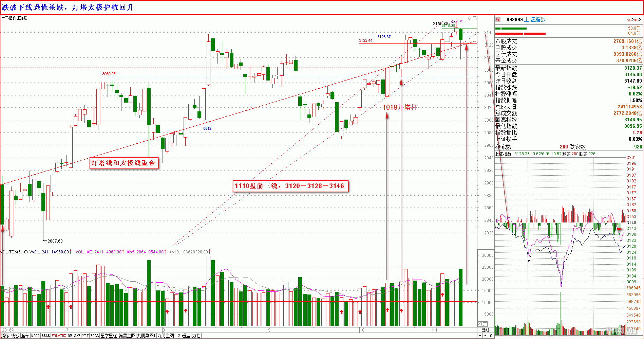This screenshot has height=339, width=644.
Task: Switch to the WR indicator
Action: pos(70,336)
